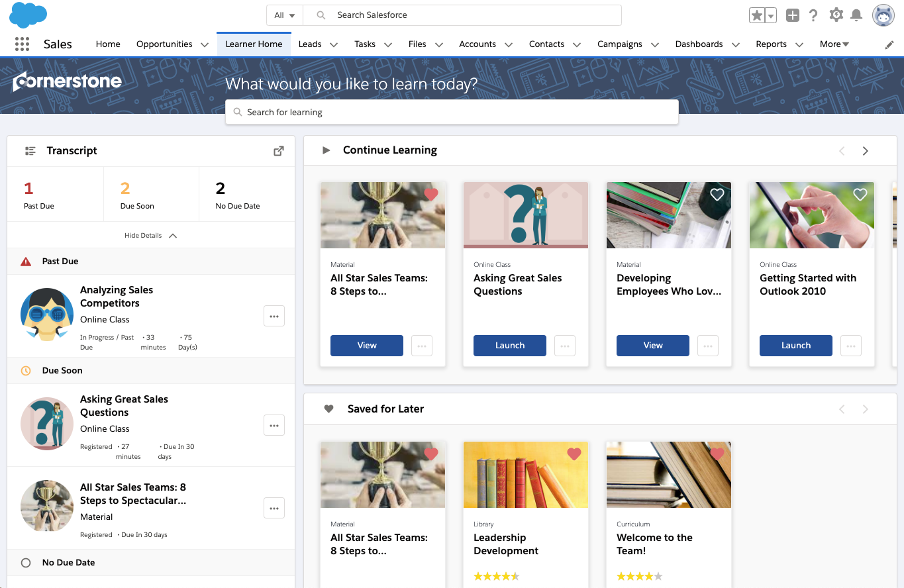Viewport: 904px width, 588px height.
Task: Toggle the heart on 'Getting Started with Outlook 2010'
Action: pyautogui.click(x=860, y=194)
